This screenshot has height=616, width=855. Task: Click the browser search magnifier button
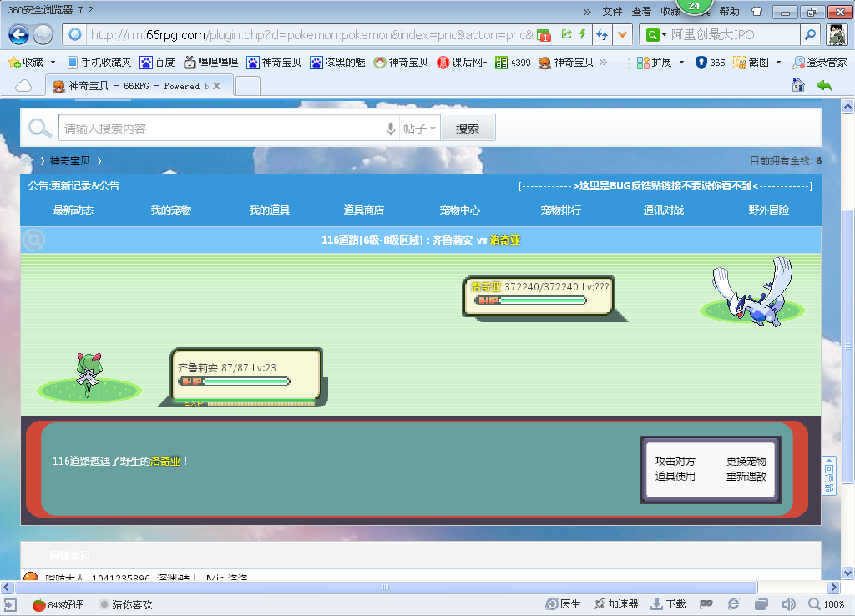(810, 35)
